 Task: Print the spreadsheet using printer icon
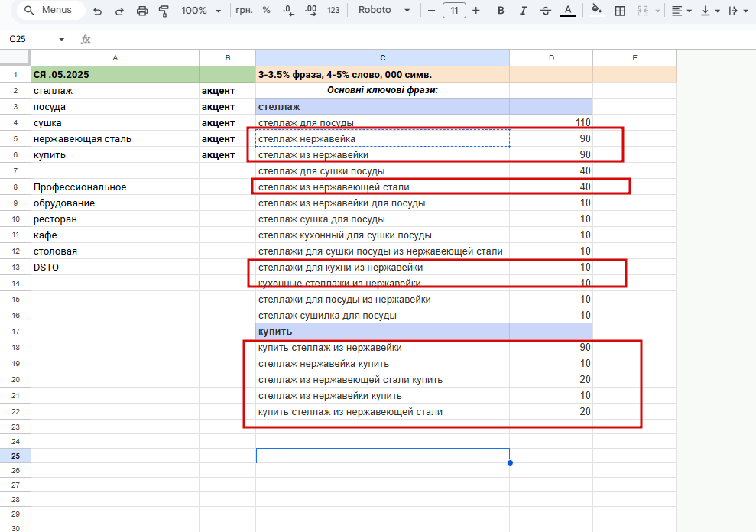pos(141,11)
